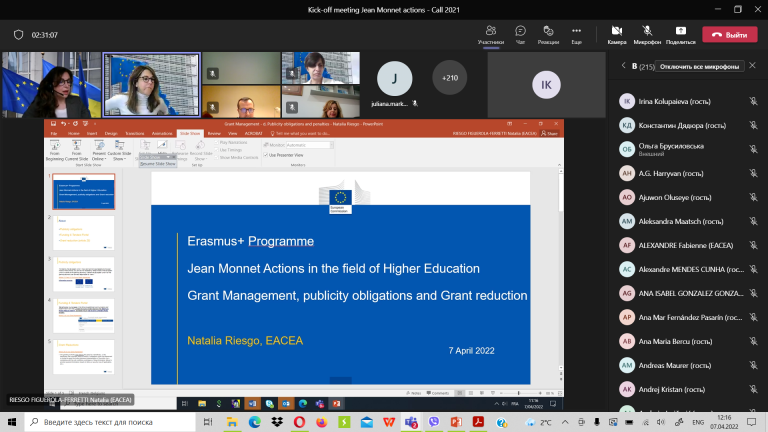Select the video tile of the bearded man
The image size is (768, 432).
[241, 101]
